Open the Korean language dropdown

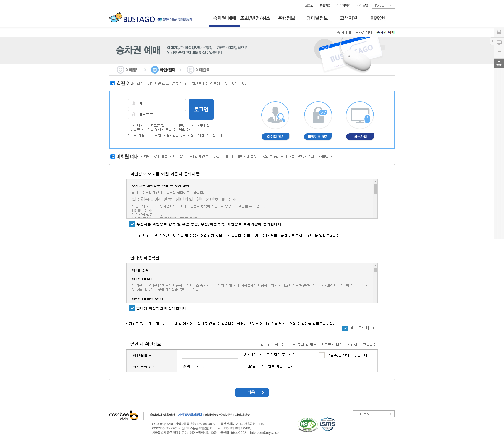(383, 6)
